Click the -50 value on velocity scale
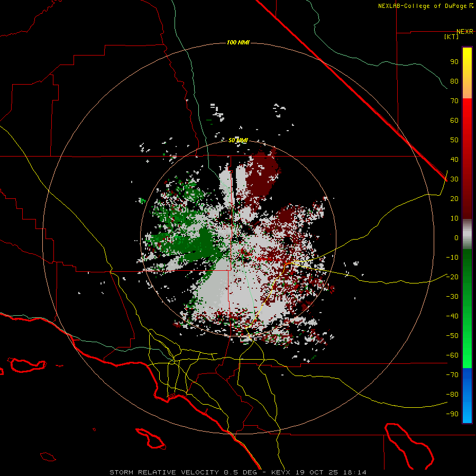 (452, 336)
